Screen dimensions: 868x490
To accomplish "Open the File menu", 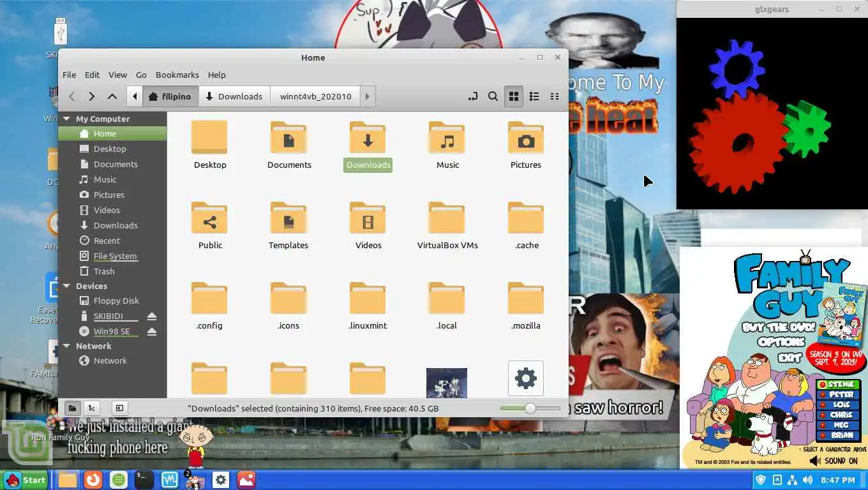I will 69,75.
